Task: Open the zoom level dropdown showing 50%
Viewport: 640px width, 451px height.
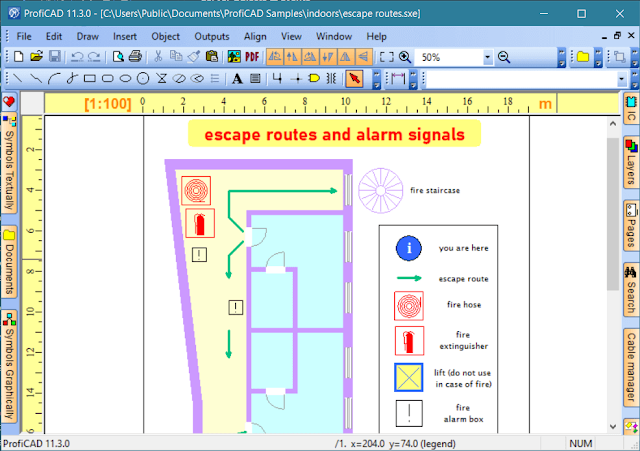Action: click(x=488, y=57)
